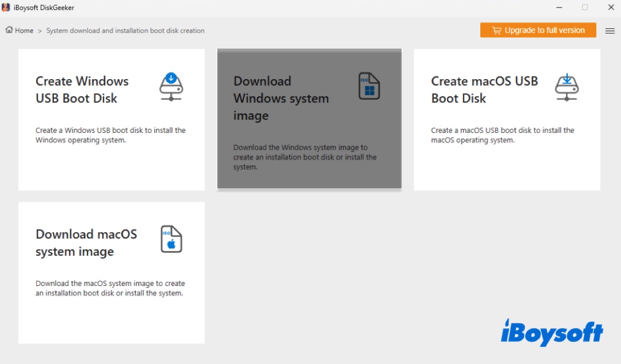Select the Download Windows system image card
Viewport: 621px width, 364px height.
(x=309, y=119)
